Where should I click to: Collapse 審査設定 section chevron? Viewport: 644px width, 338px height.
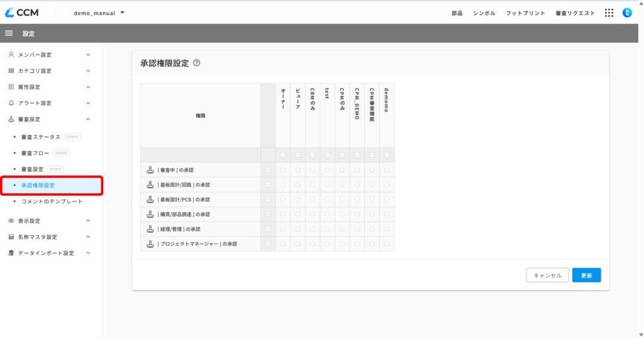[x=88, y=119]
